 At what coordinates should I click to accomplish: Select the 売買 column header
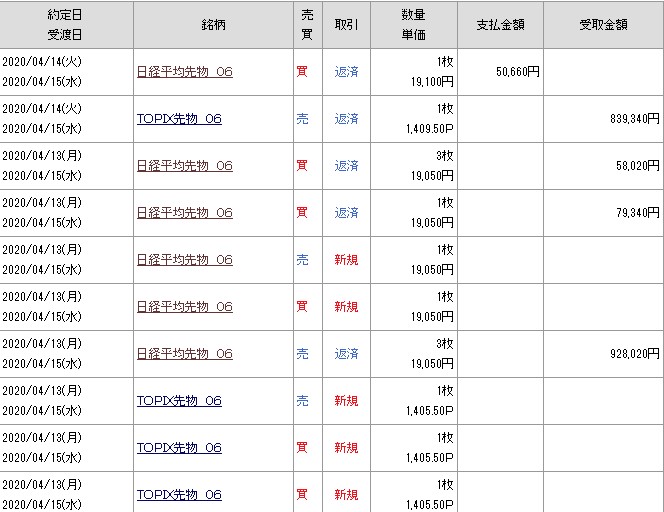coord(306,24)
